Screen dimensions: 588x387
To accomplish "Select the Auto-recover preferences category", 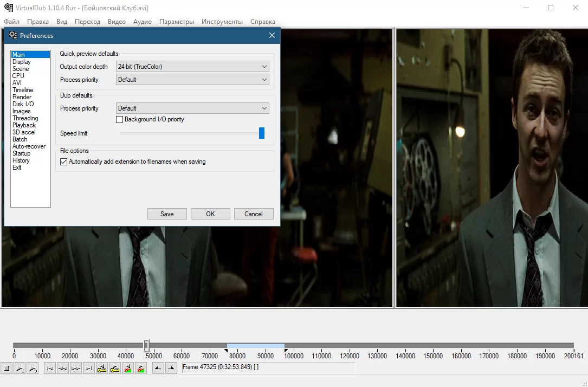I will click(30, 147).
